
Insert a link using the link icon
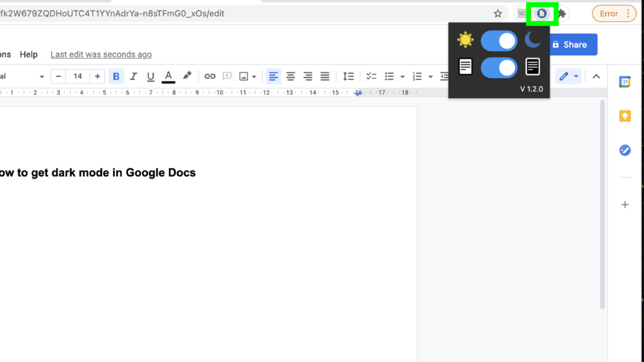[x=209, y=76]
